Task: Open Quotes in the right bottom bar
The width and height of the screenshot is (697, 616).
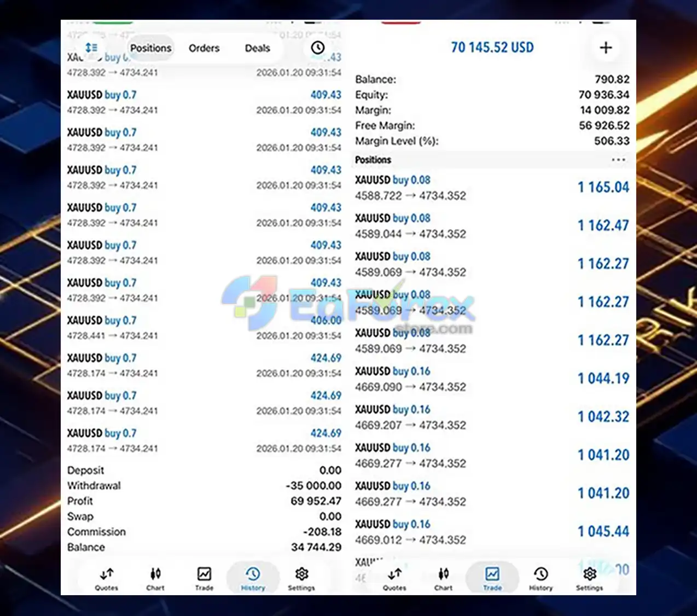Action: click(x=394, y=579)
